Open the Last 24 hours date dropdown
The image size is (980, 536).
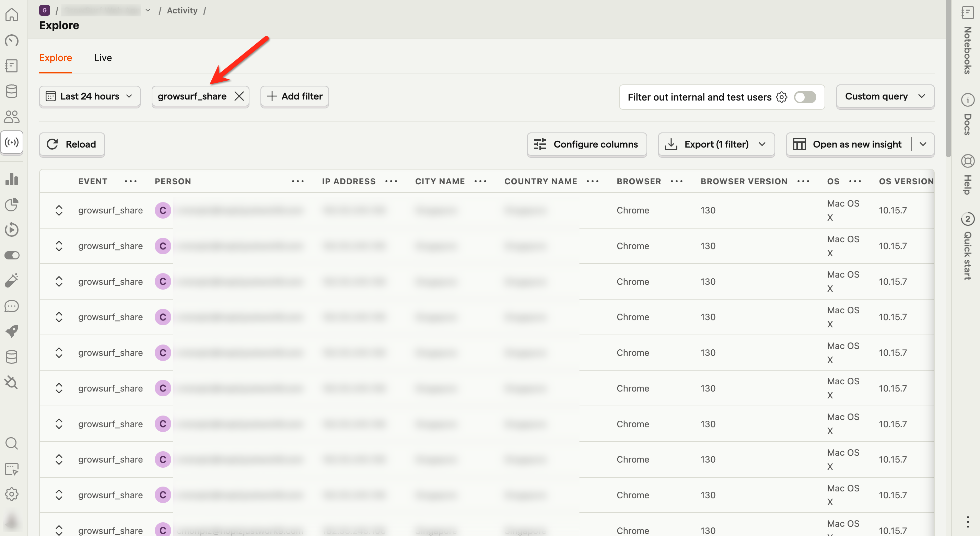pos(90,96)
